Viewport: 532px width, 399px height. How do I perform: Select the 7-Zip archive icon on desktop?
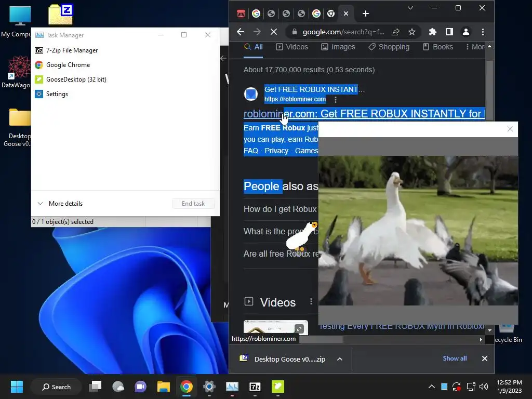pyautogui.click(x=61, y=15)
